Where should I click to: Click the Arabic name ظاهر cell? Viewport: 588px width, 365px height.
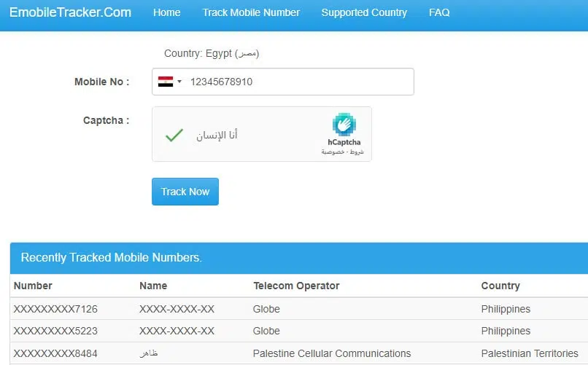[x=149, y=353]
